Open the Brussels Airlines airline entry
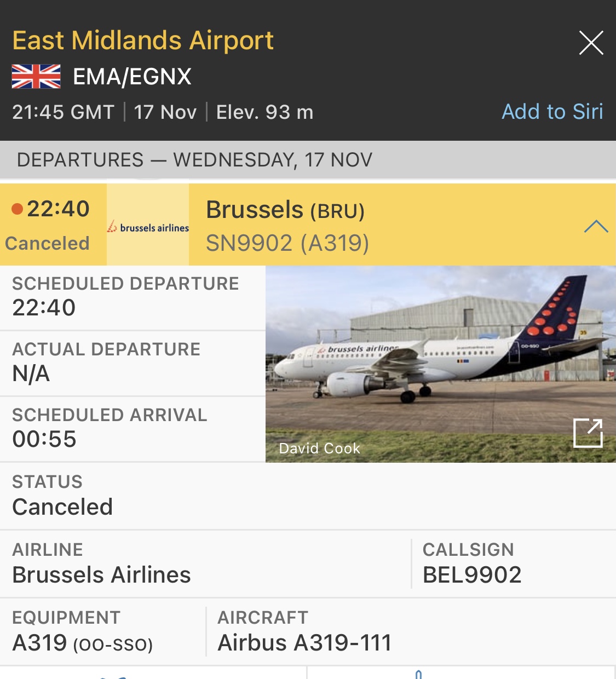Image resolution: width=616 pixels, height=679 pixels. click(101, 564)
